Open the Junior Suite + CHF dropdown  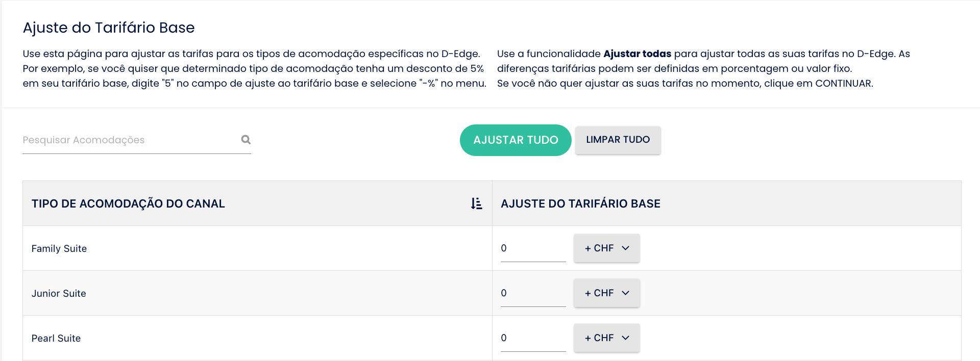(x=606, y=293)
